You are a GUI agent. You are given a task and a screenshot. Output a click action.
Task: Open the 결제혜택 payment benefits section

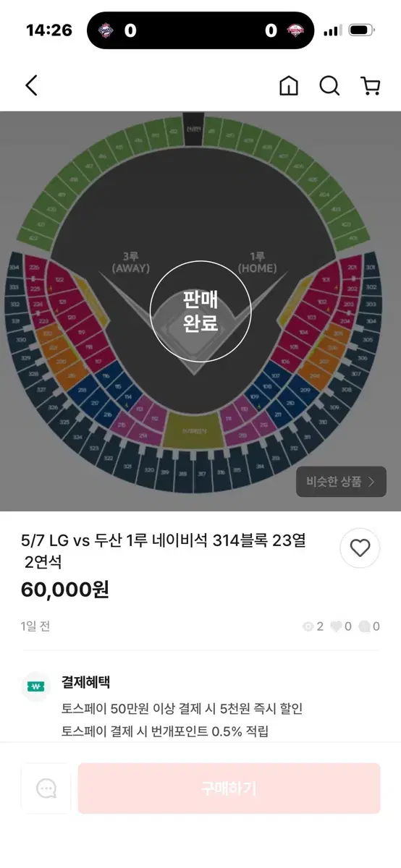(85, 682)
